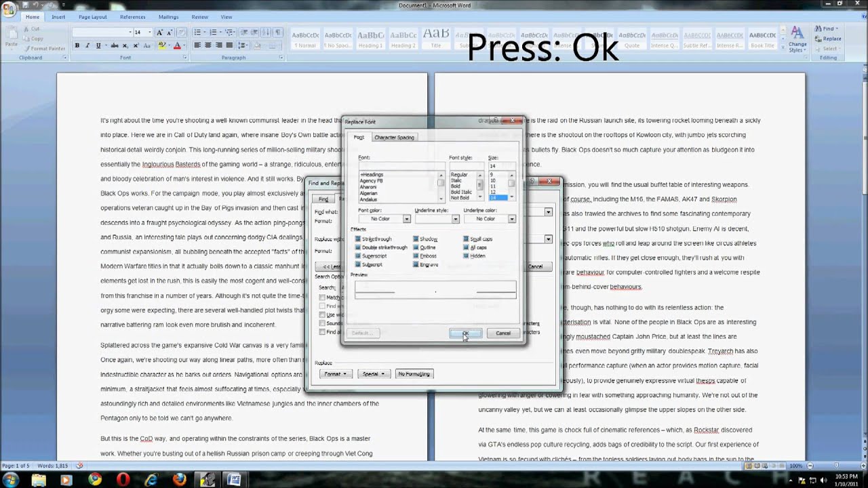The width and height of the screenshot is (868, 488).
Task: Toggle the Subscript effect checkbox
Action: pos(357,264)
